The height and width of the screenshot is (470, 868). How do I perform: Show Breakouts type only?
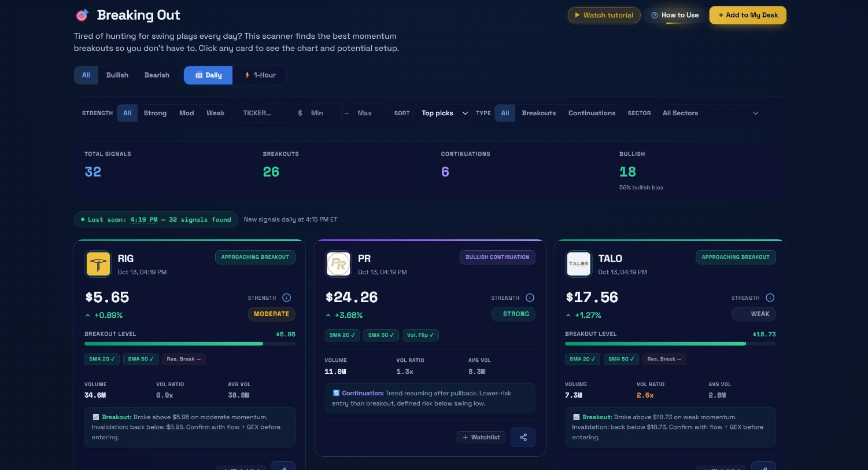[x=539, y=113]
